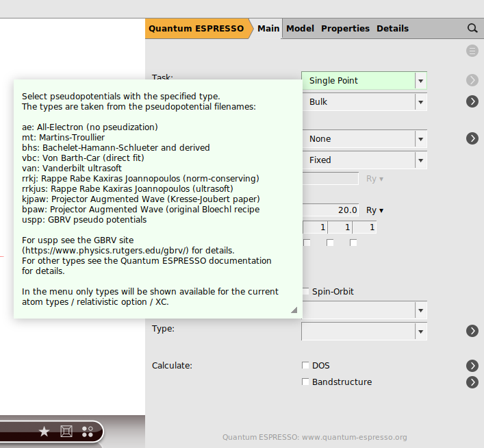Open the Bulk dropdown

click(365, 102)
